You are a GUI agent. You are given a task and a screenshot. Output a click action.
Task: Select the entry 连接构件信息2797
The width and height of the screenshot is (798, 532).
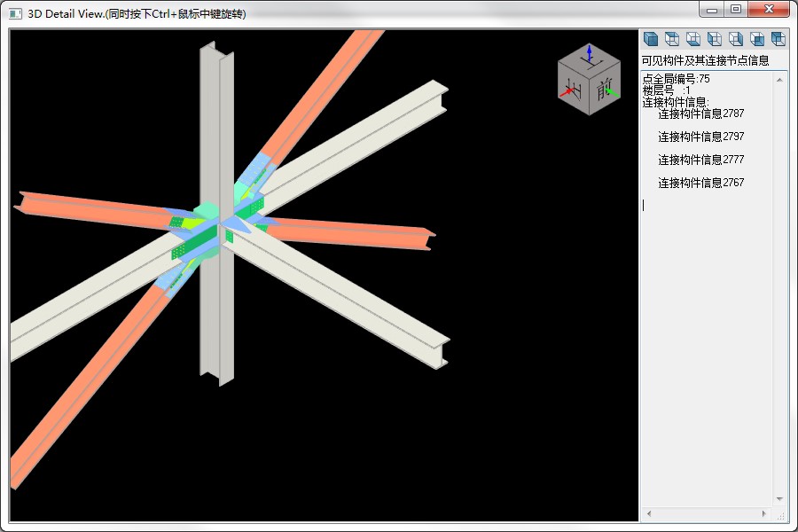(700, 137)
